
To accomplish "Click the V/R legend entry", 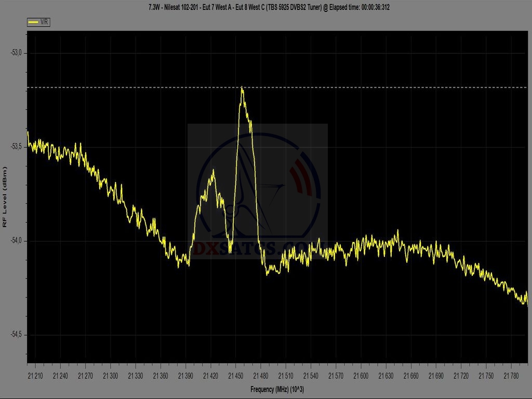I will point(38,22).
